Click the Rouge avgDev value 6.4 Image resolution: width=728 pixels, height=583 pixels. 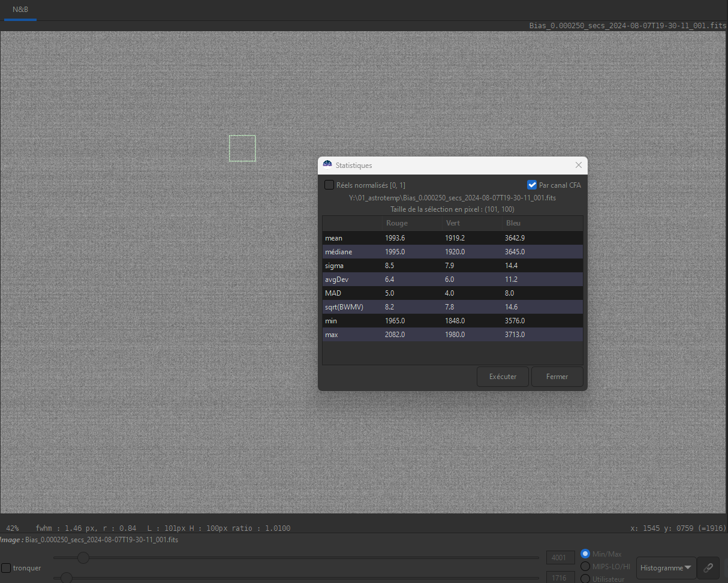pos(389,280)
